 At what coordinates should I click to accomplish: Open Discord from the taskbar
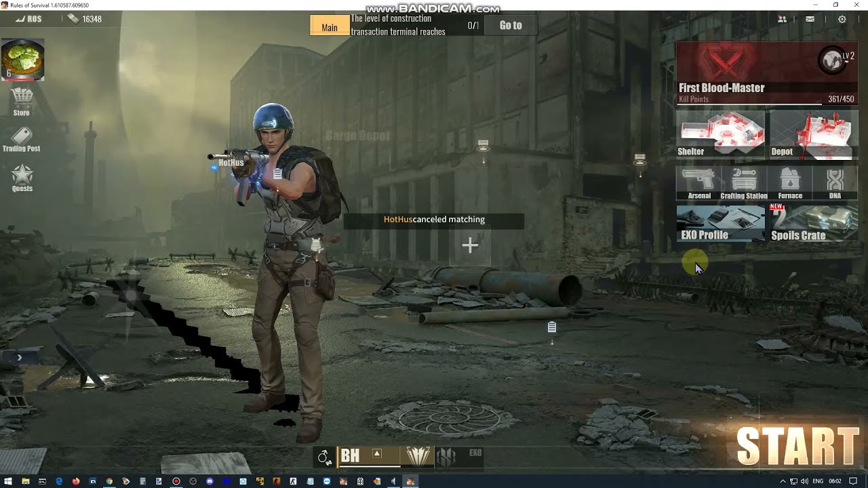(x=210, y=481)
